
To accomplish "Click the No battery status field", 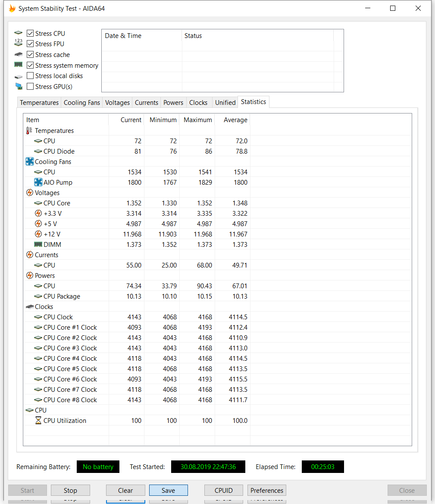I will click(x=98, y=467).
